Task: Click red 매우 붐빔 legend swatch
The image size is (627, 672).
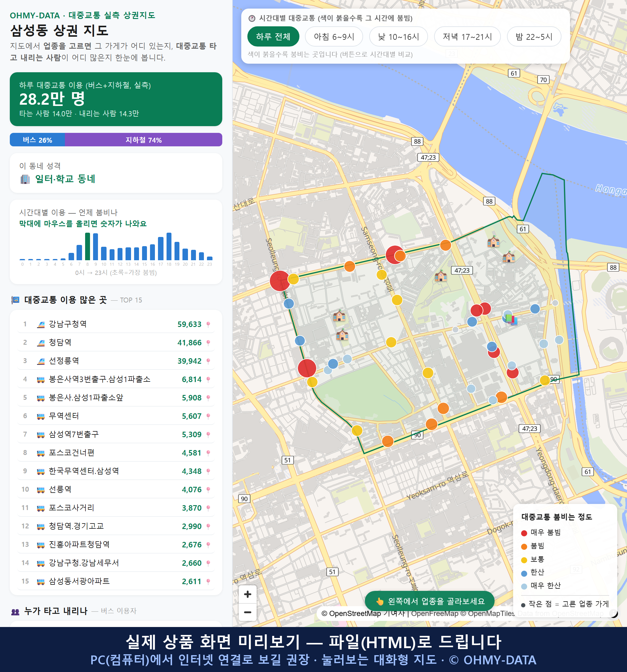Action: pos(524,533)
